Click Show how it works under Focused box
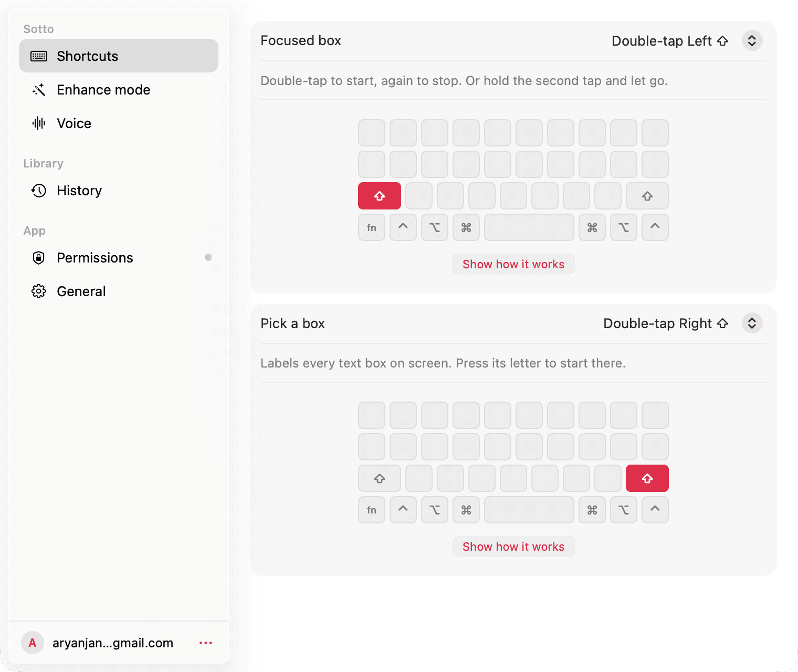 click(x=513, y=264)
